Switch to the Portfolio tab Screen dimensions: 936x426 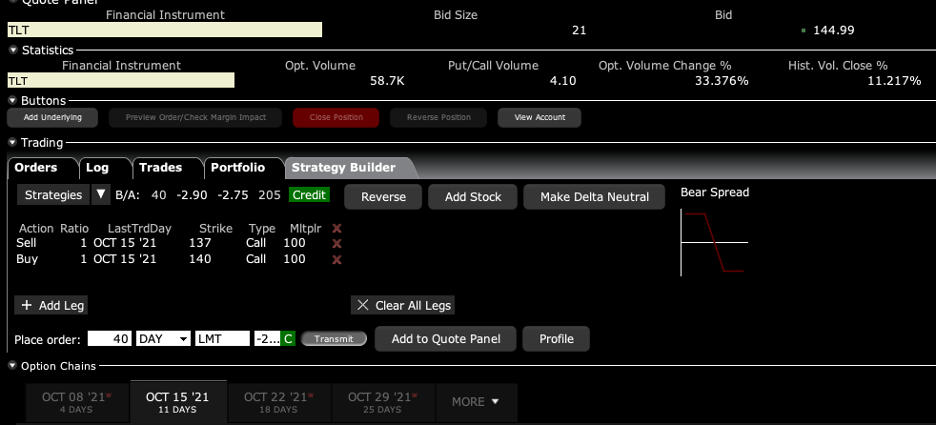point(237,168)
